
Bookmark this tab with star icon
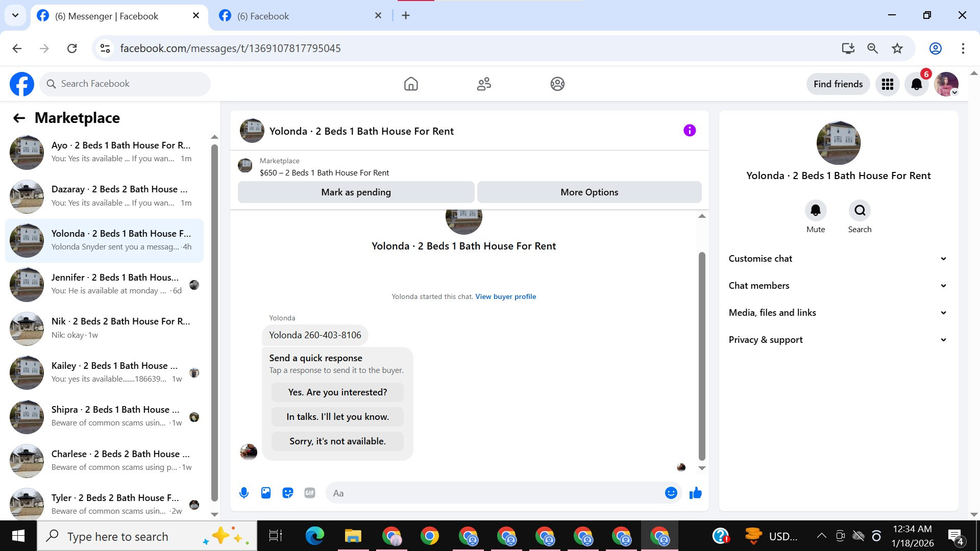coord(897,48)
